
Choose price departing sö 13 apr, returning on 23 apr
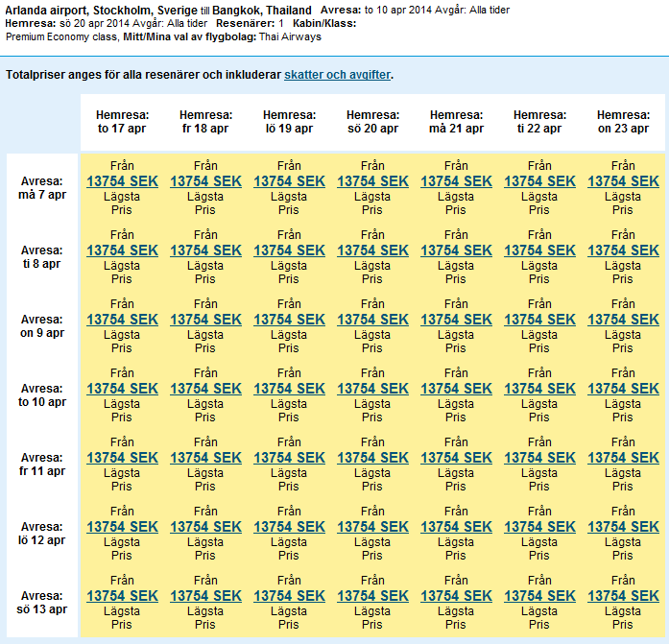coord(623,596)
